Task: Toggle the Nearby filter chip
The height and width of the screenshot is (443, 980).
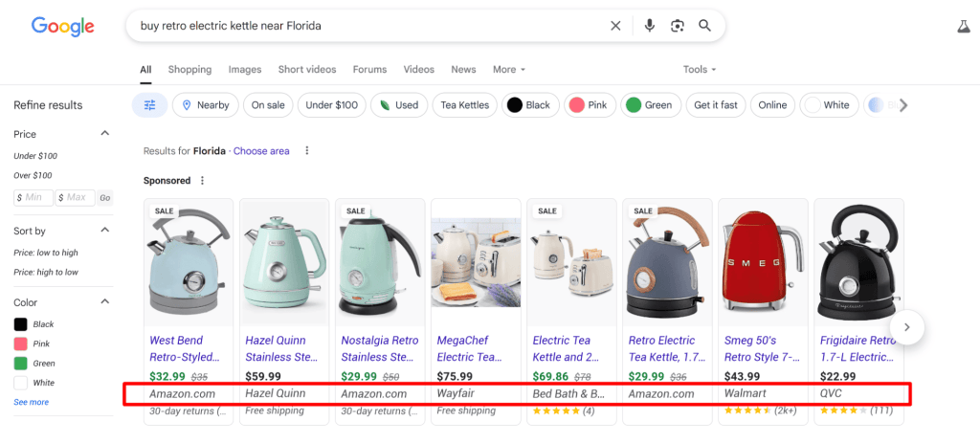Action: [x=205, y=105]
